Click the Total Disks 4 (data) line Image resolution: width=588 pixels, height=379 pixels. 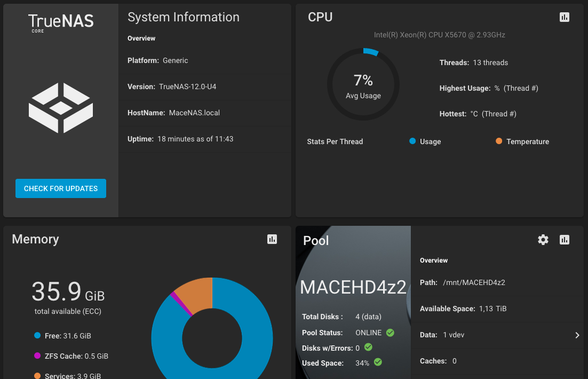point(341,317)
